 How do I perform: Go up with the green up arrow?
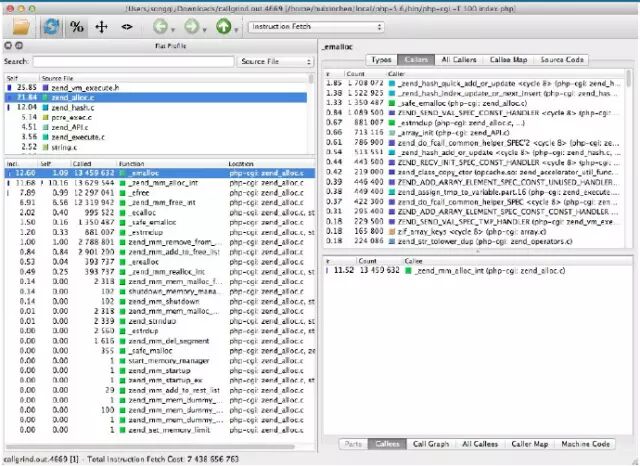coord(223,27)
